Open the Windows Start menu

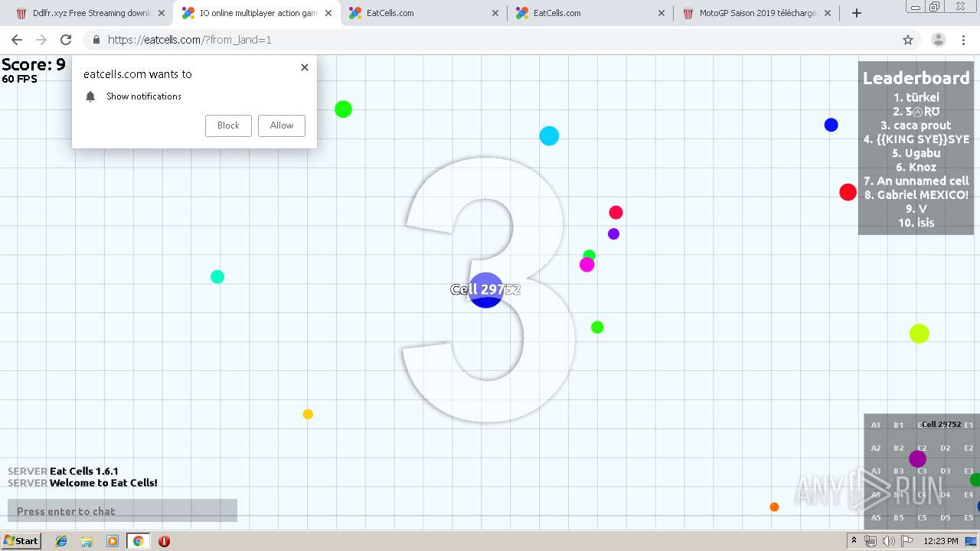coord(21,541)
